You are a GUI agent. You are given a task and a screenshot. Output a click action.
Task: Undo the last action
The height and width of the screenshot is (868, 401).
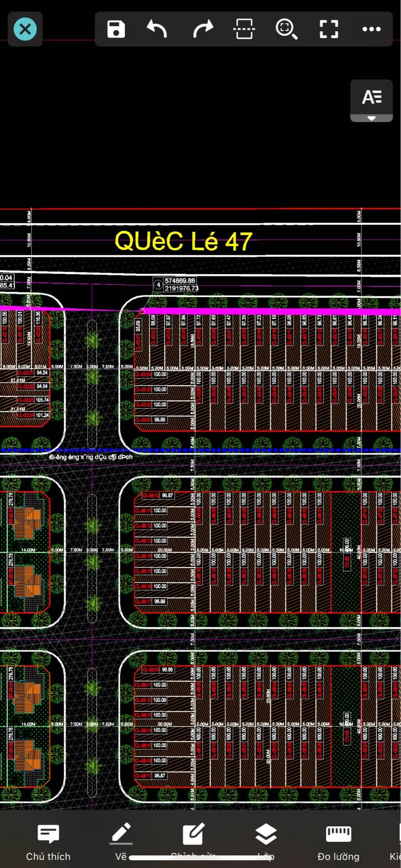157,29
